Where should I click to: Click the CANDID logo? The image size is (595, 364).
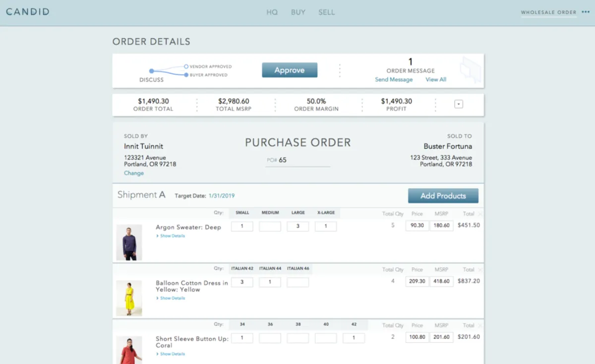click(28, 12)
